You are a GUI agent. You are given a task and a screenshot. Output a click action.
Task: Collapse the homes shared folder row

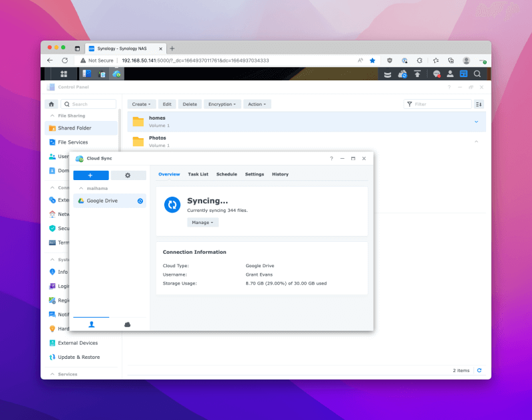(476, 122)
